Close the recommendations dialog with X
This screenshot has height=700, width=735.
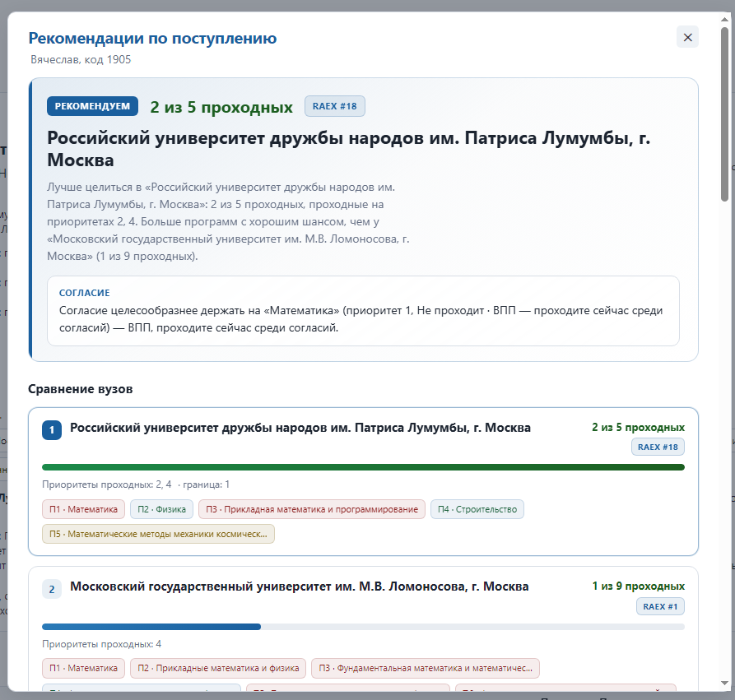(687, 37)
